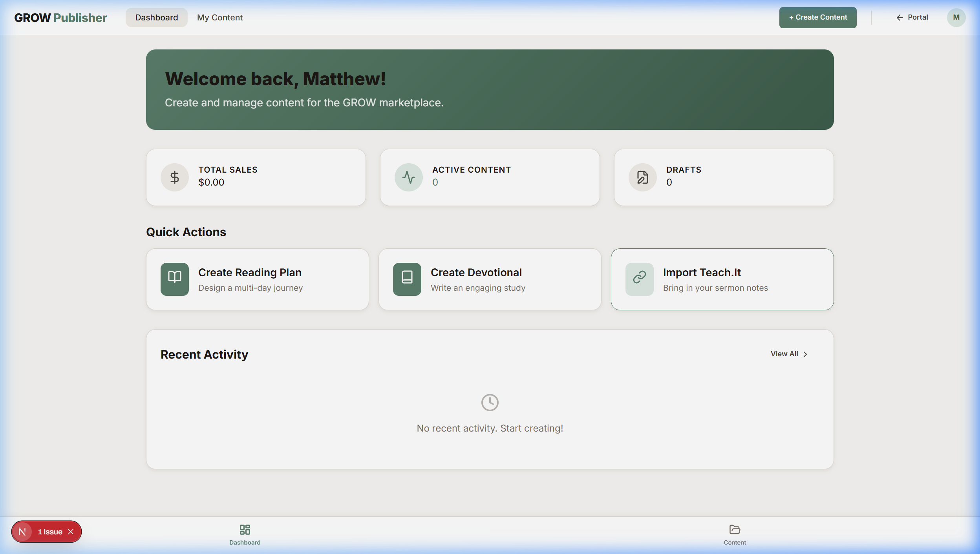980x554 pixels.
Task: Click the back arrow next to Portal
Action: [900, 17]
